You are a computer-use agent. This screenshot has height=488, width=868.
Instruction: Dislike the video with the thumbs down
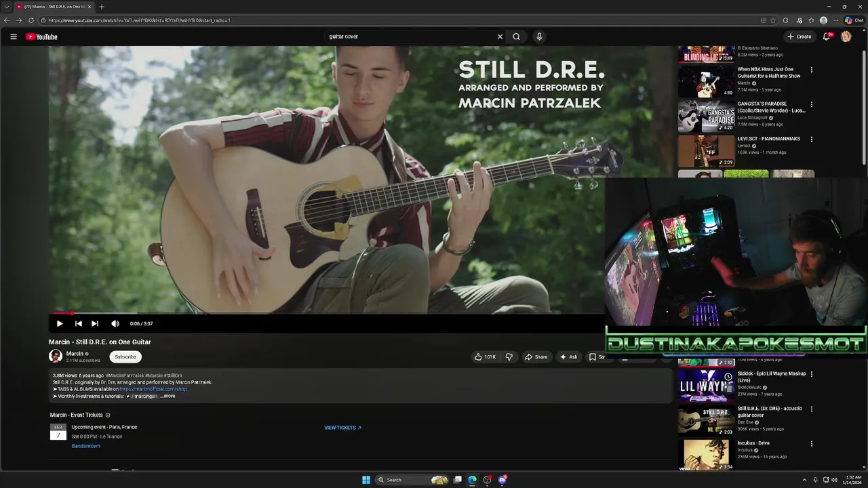[509, 357]
